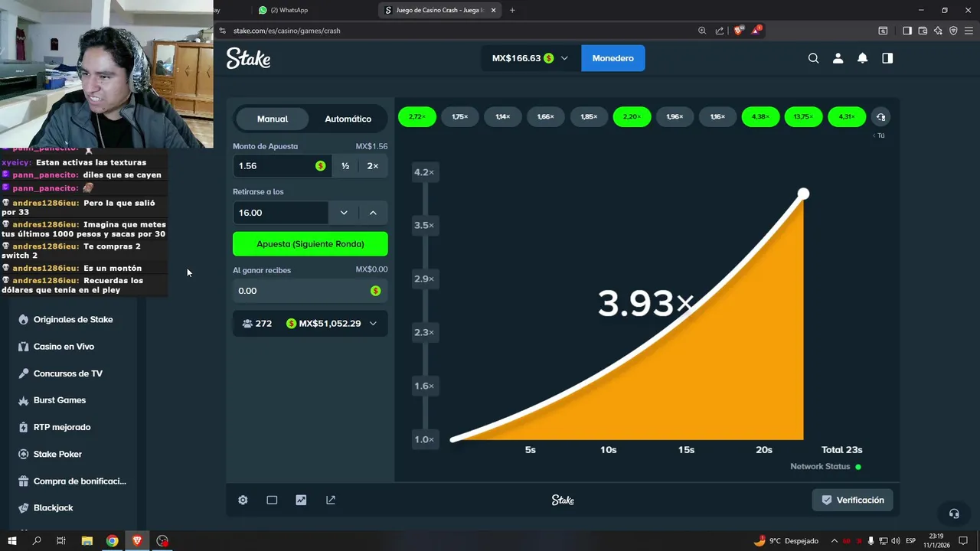The image size is (980, 551).
Task: Increase cashout multiplier with up arrow
Action: pos(373,213)
